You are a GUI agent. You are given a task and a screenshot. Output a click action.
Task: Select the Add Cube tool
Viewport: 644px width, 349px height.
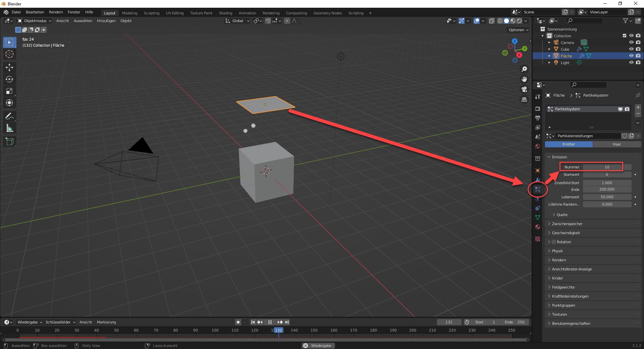9,142
